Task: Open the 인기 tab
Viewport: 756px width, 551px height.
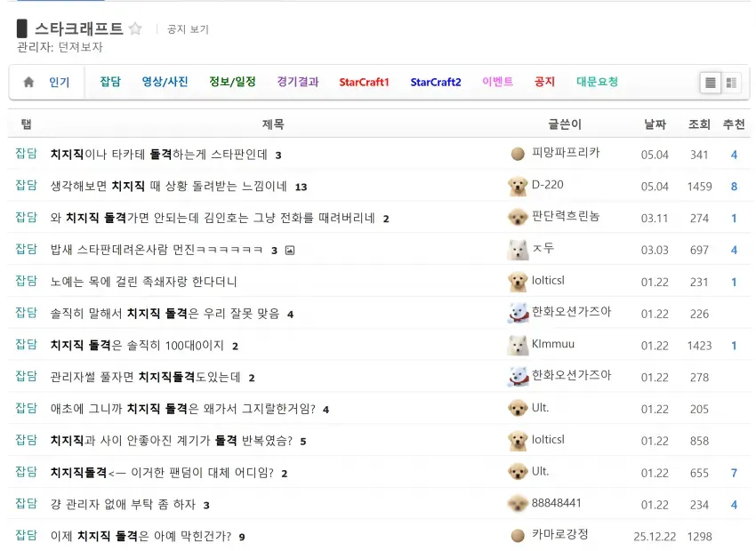Action: [x=60, y=83]
